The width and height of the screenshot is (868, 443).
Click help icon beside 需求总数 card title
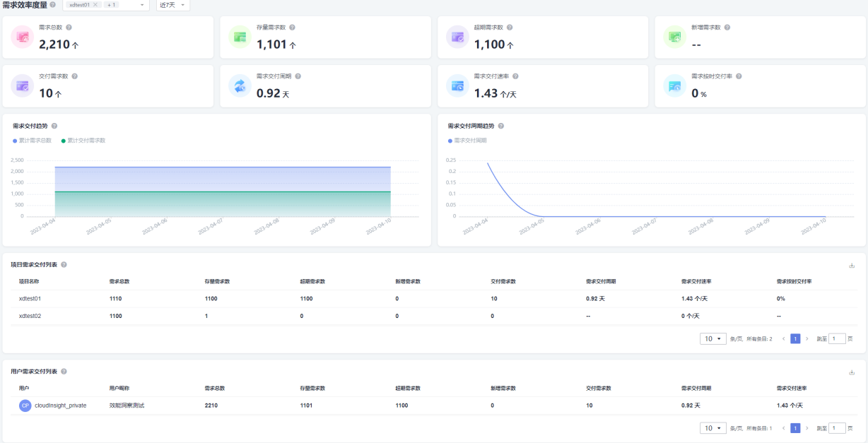pos(69,28)
